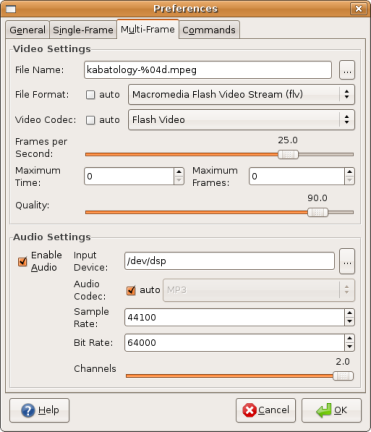This screenshot has width=371, height=432.
Task: Decrease Sample Rate with down arrow
Action: tap(349, 322)
